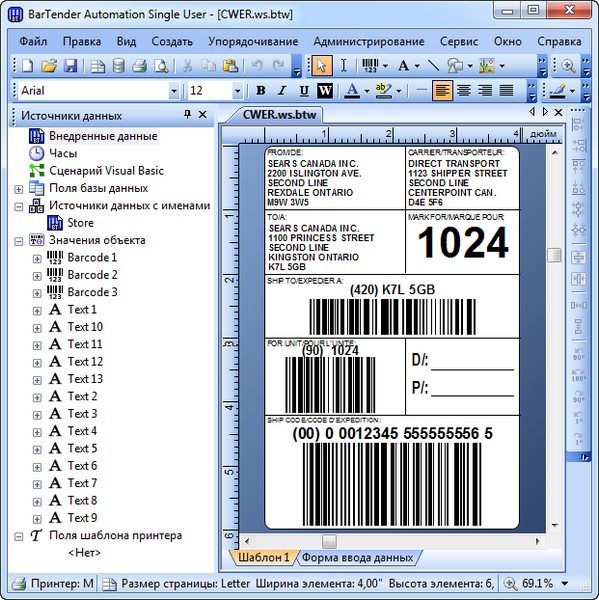Select the Store named data source

[x=80, y=223]
